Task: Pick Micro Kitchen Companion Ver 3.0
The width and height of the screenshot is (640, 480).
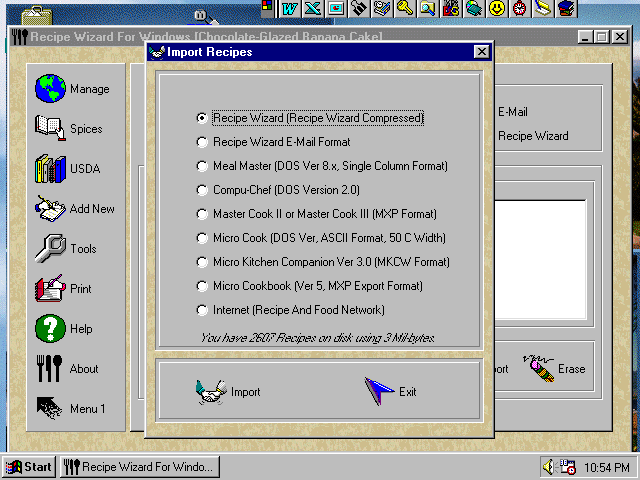Action: click(323, 262)
